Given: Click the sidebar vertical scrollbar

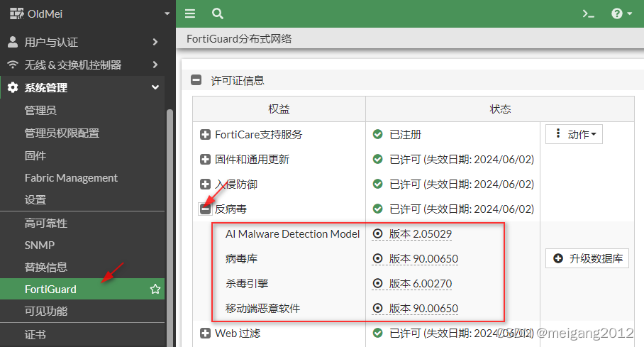Looking at the screenshot, I should click(x=170, y=228).
